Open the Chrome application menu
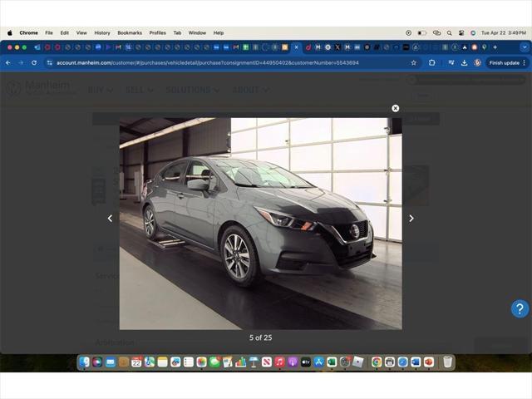Viewport: 532px width, 399px height. [28, 33]
